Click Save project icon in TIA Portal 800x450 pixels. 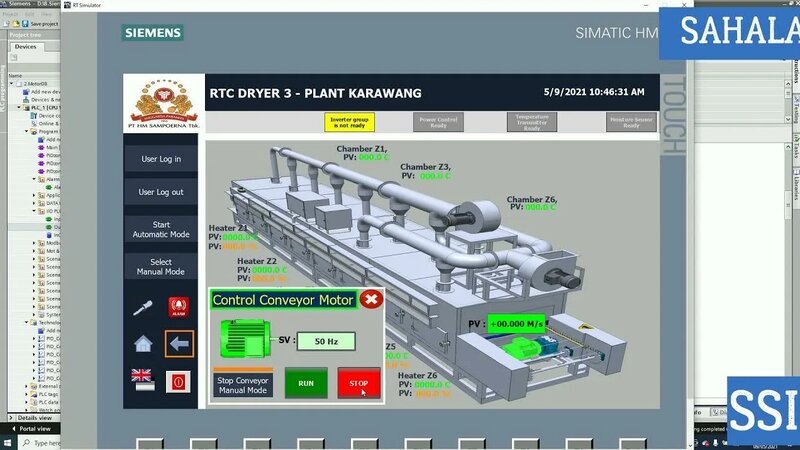24,23
